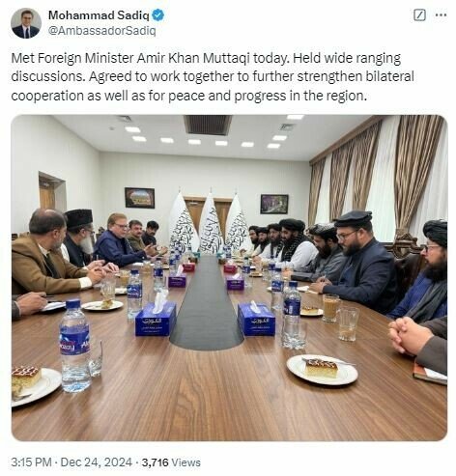Click the blue verified checkmark badge

pos(158,15)
